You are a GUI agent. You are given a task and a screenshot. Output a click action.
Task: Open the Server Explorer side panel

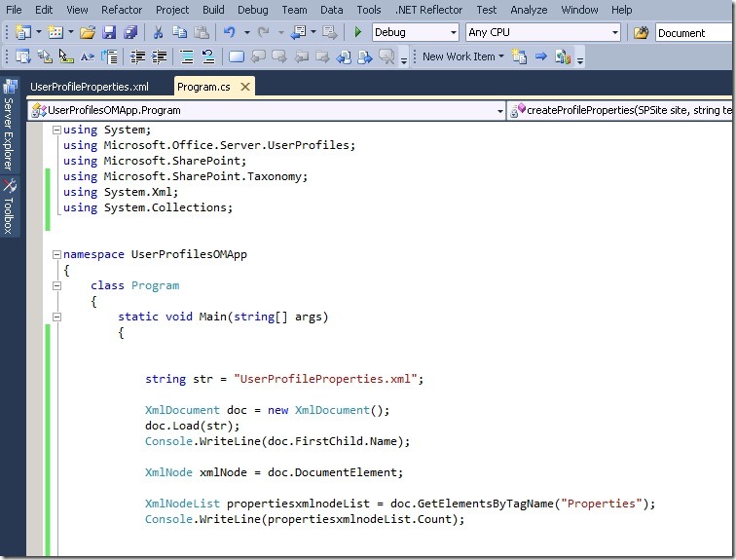point(9,131)
